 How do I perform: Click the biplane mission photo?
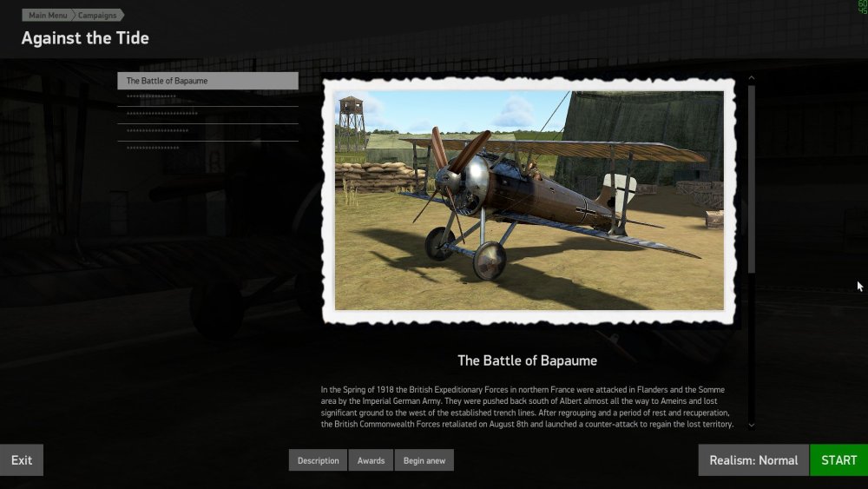[x=529, y=201]
